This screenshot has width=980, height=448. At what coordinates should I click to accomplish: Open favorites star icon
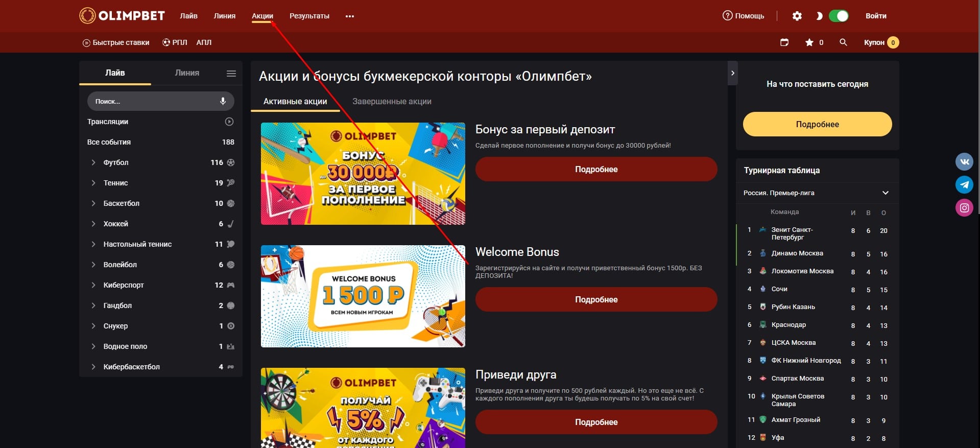(809, 42)
